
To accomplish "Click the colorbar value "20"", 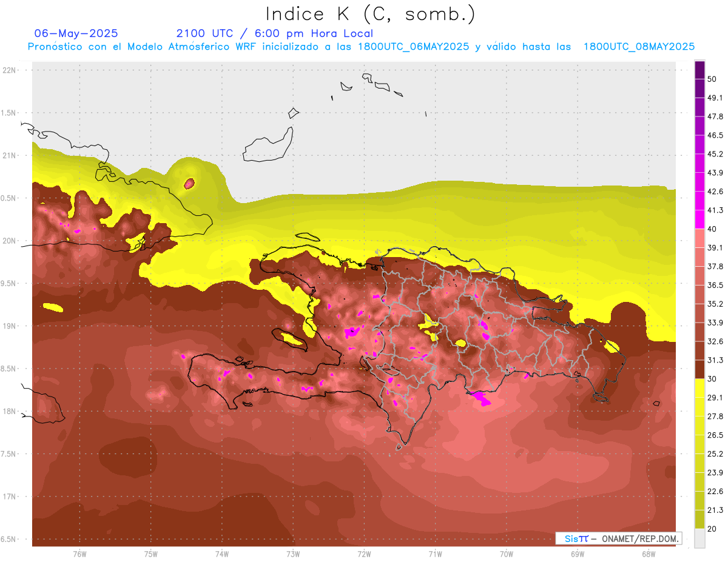I will (x=712, y=529).
